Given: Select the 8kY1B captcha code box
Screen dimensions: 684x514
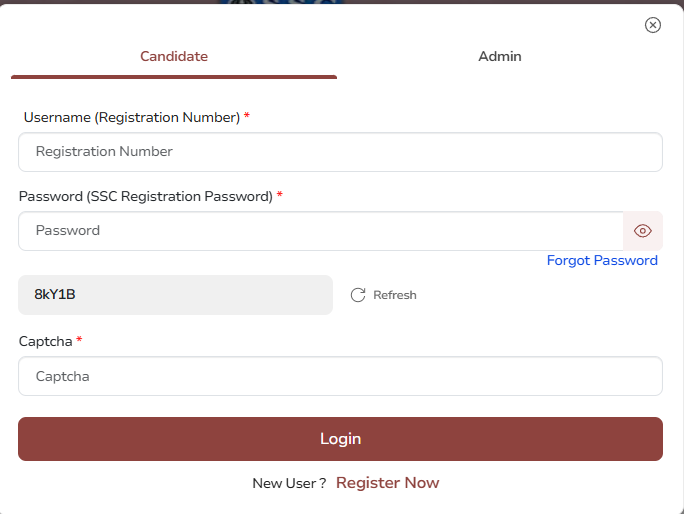Looking at the screenshot, I should tap(175, 295).
